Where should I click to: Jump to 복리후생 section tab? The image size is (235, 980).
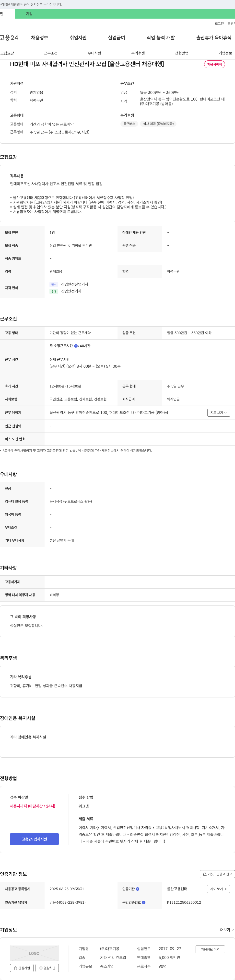[x=138, y=53]
